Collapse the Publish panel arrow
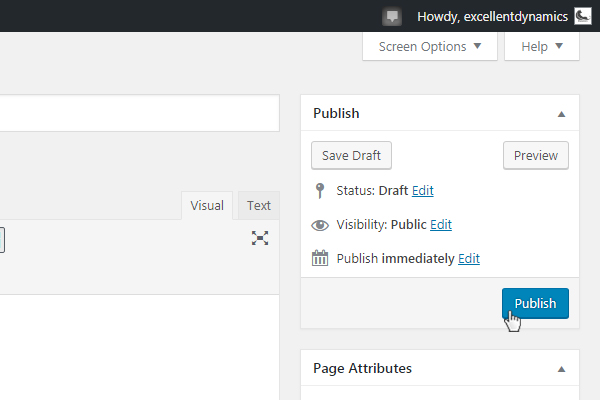The image size is (600, 400). click(561, 114)
